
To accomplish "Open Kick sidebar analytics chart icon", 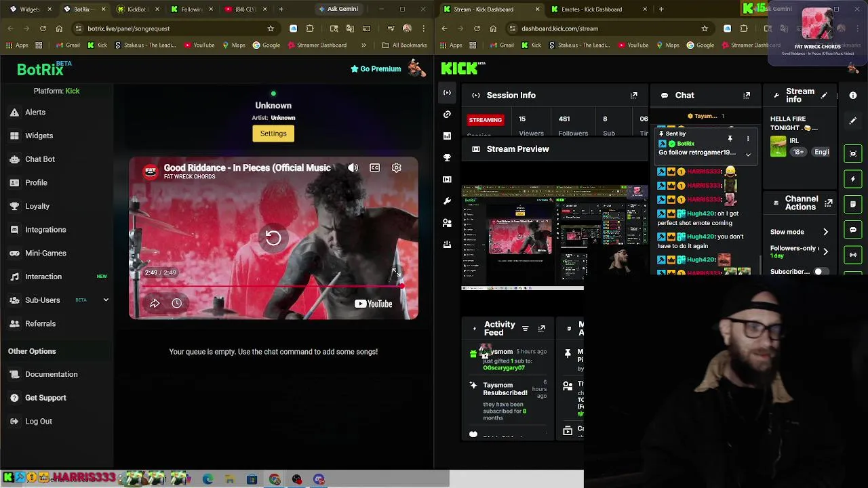I will coord(447,136).
